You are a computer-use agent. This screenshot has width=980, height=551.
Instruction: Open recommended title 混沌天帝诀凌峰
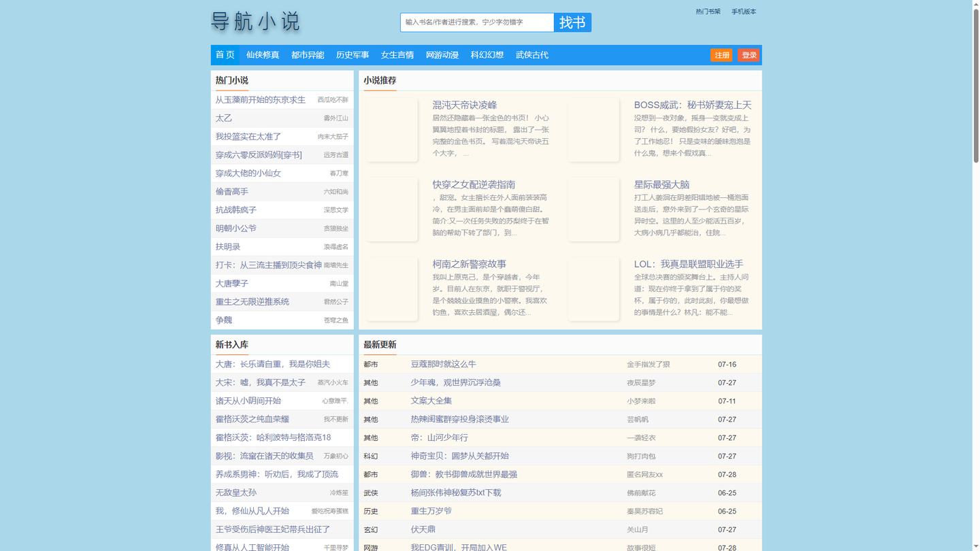pyautogui.click(x=465, y=105)
